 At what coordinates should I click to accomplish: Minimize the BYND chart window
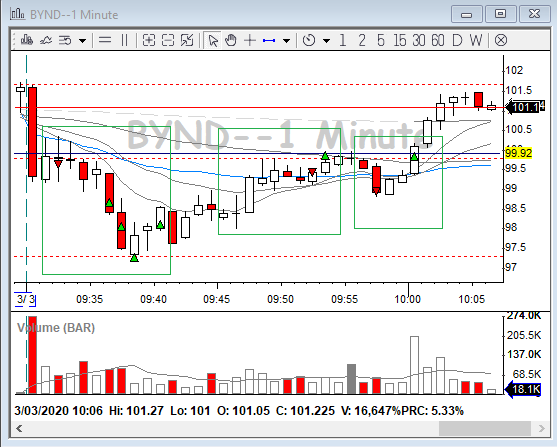point(466,14)
